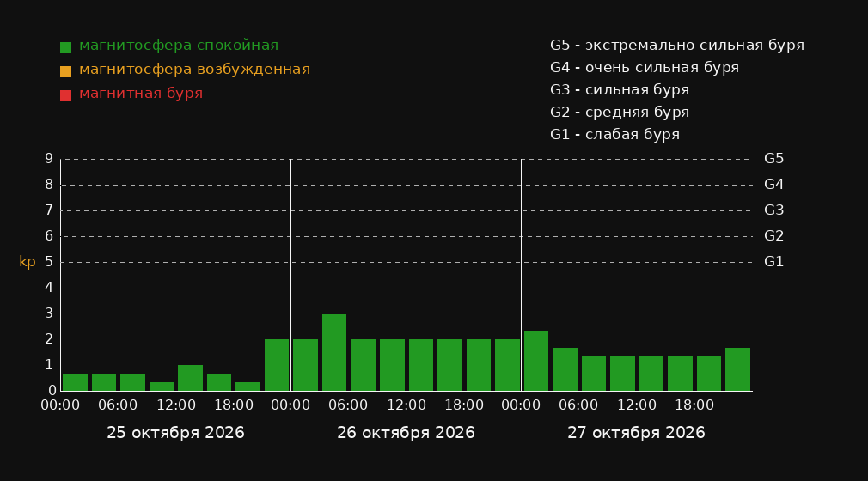Click the y-axis value 7
This screenshot has height=481, width=868.
[49, 210]
